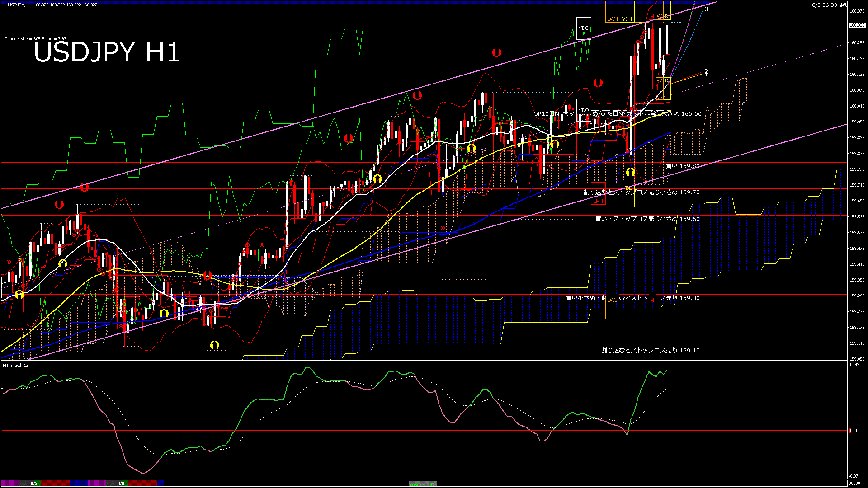Click the green macd ON label at bottom

click(423, 484)
